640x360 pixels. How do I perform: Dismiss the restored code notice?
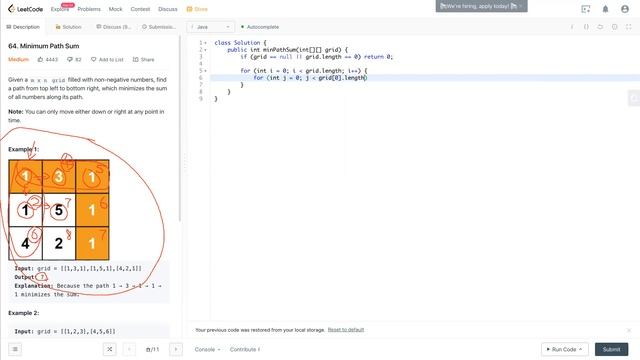point(629,330)
